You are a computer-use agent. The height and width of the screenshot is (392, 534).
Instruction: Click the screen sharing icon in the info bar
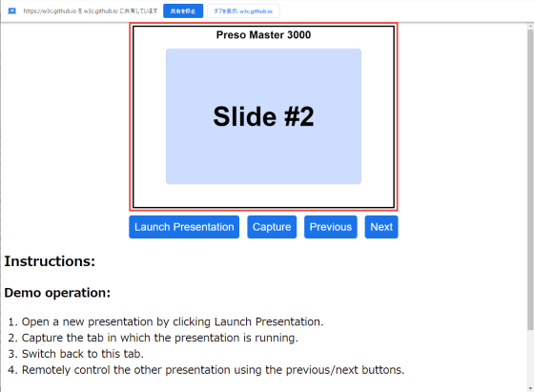point(11,11)
